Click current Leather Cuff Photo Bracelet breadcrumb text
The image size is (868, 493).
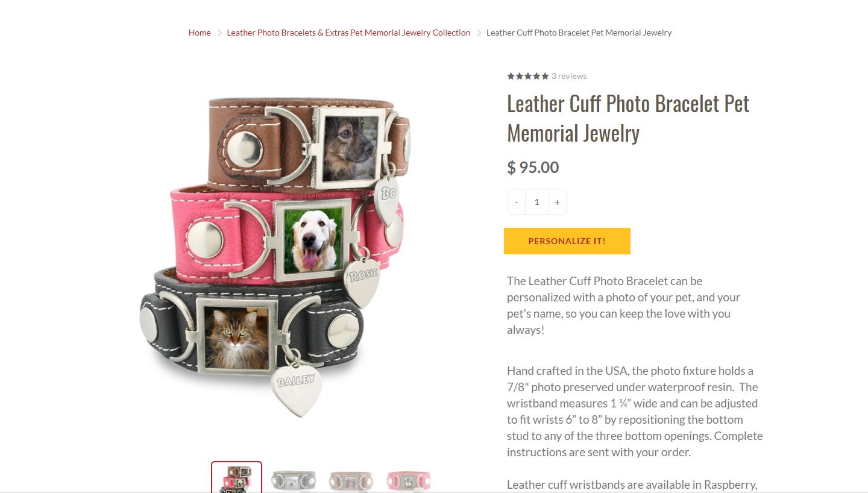coord(579,33)
